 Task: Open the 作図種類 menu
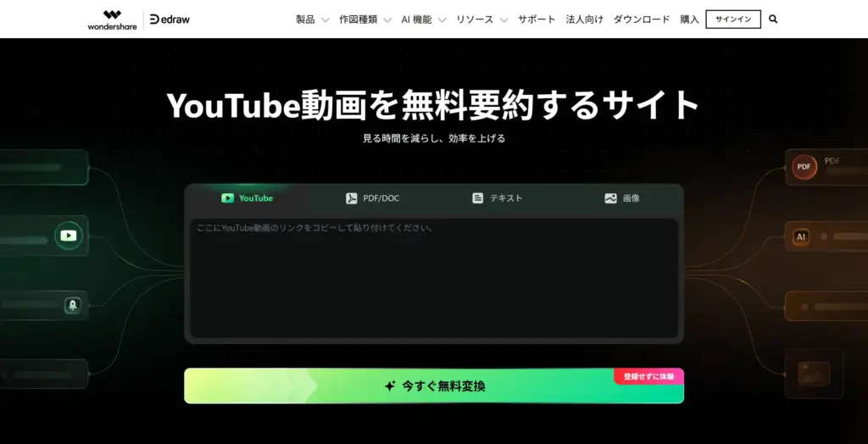(359, 19)
